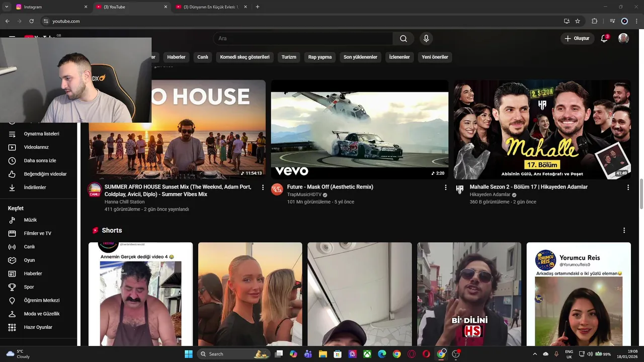Select the Komedi skeç gösterileri chip
Screen dimensions: 644x362
[245, 57]
